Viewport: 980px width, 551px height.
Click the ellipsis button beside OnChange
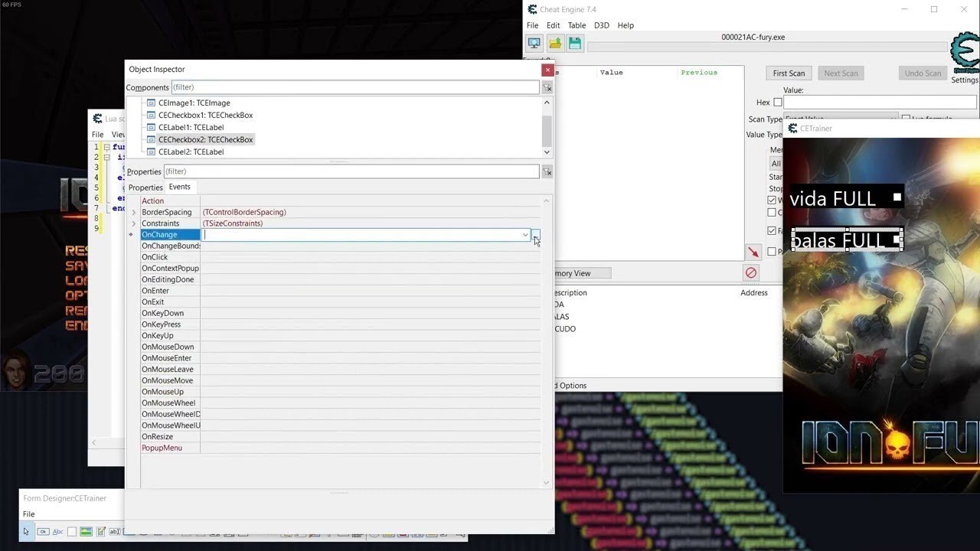click(536, 235)
